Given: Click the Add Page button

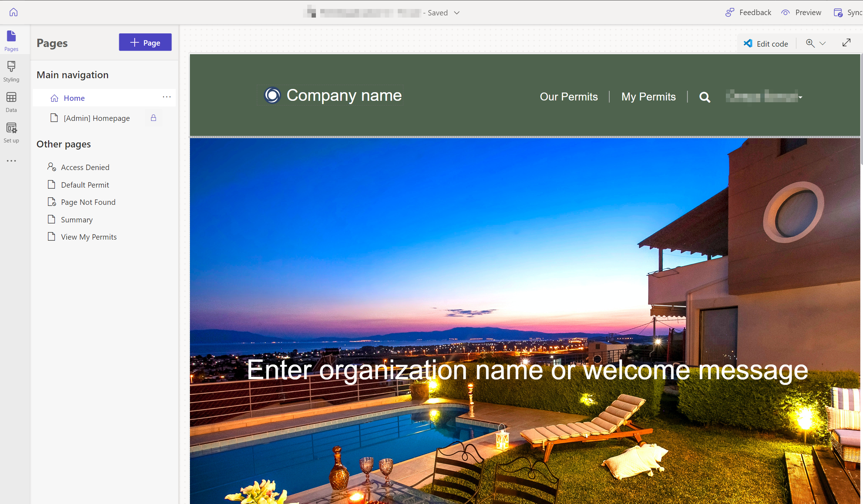Looking at the screenshot, I should click(x=145, y=42).
